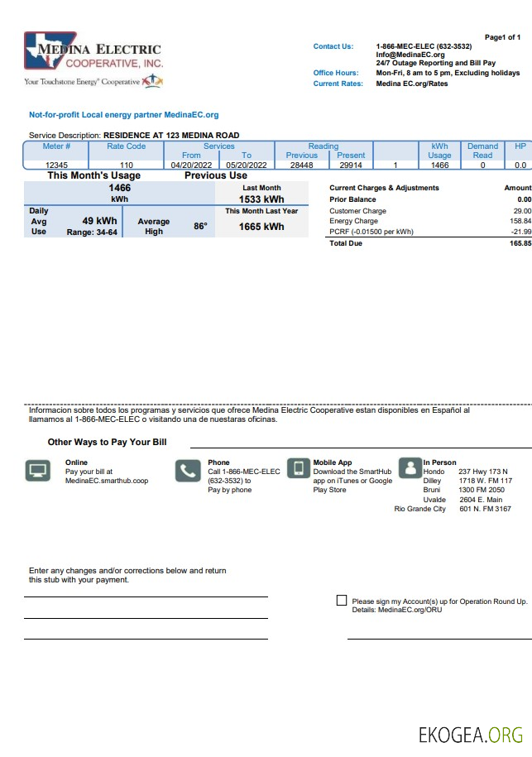Select the Energy Charge amount 158.84
Screen dimensions: 532x757
(x=520, y=221)
